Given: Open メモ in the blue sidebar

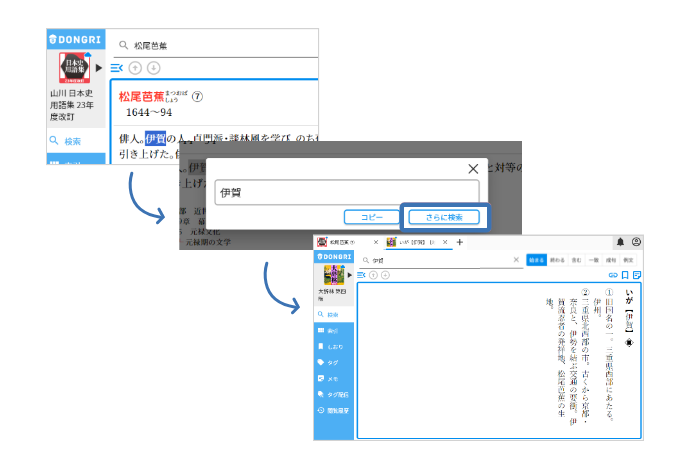Looking at the screenshot, I should click(x=334, y=379).
